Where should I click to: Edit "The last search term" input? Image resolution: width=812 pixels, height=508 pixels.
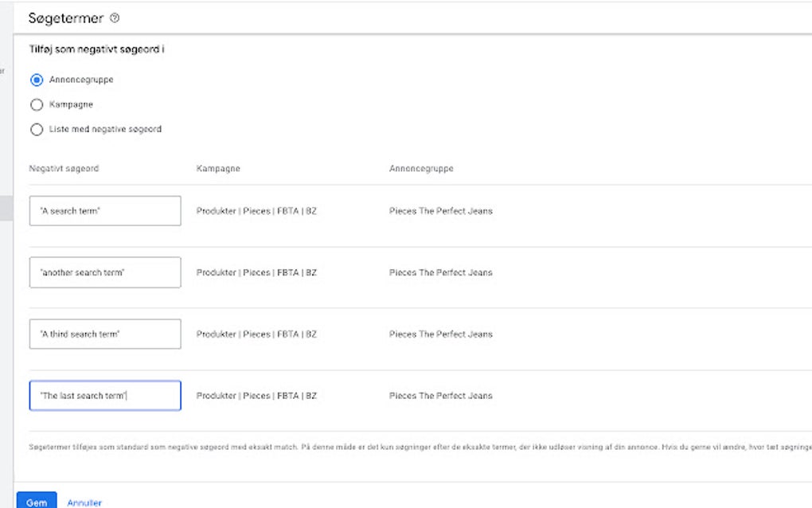click(x=105, y=396)
